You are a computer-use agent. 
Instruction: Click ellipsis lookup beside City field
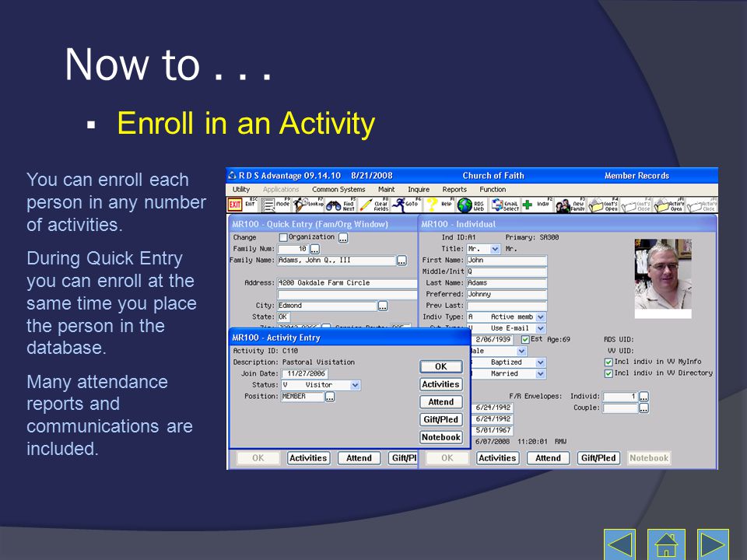383,306
